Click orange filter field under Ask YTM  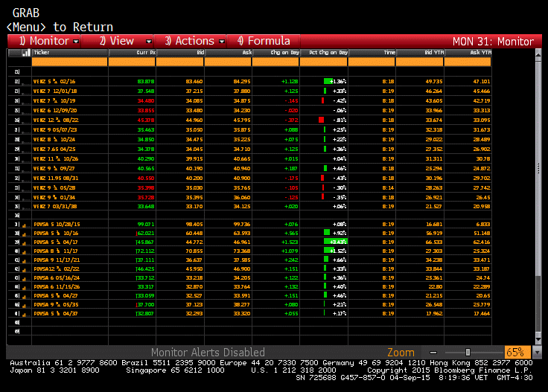(468, 62)
